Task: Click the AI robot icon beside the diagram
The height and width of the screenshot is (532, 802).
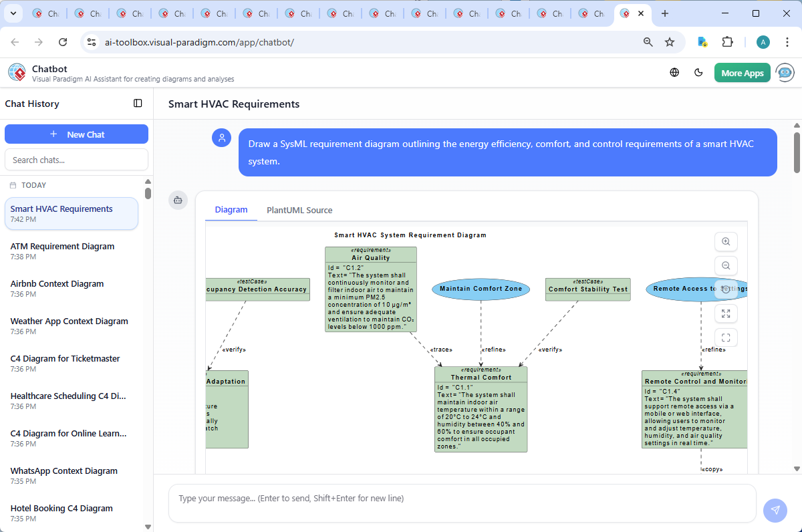Action: pos(178,200)
